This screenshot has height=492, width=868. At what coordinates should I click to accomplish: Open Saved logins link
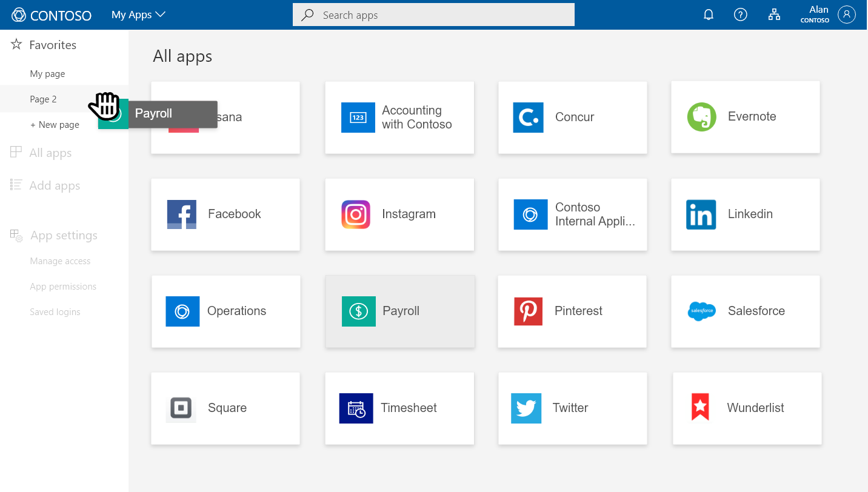tap(55, 311)
